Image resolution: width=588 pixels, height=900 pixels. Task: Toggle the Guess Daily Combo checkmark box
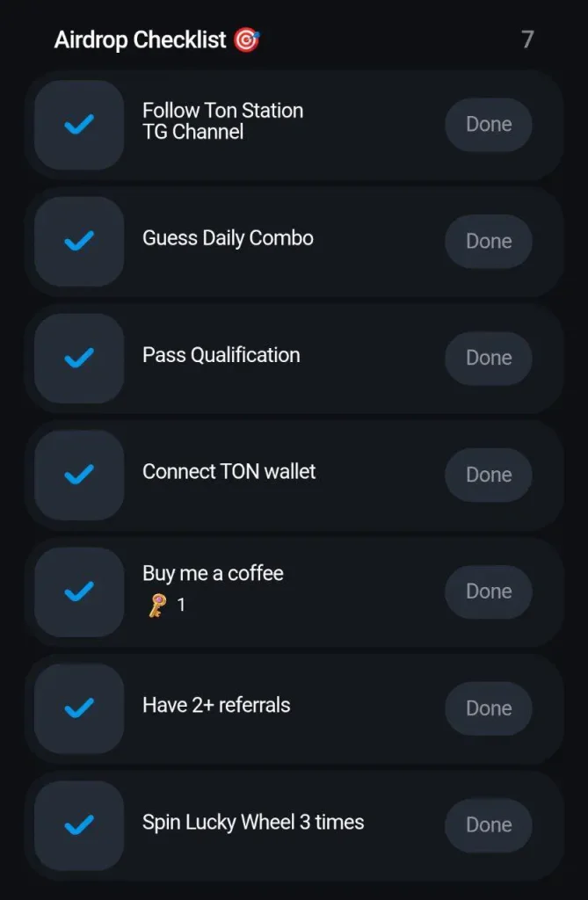click(79, 241)
